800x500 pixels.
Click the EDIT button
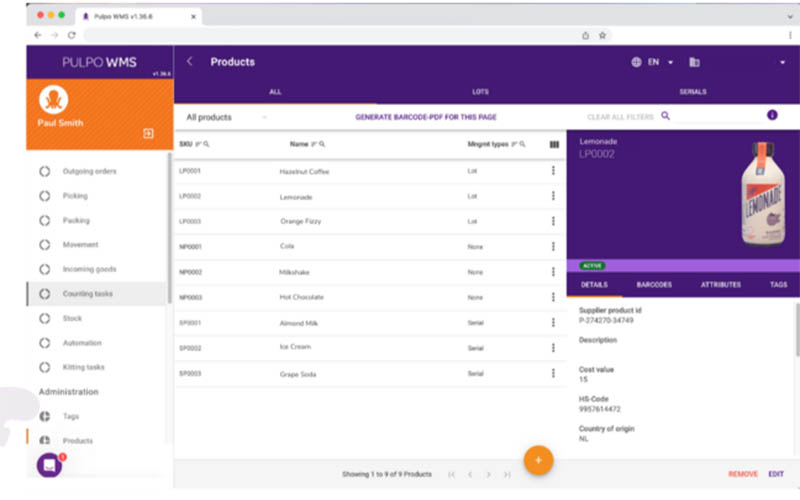[x=776, y=474]
